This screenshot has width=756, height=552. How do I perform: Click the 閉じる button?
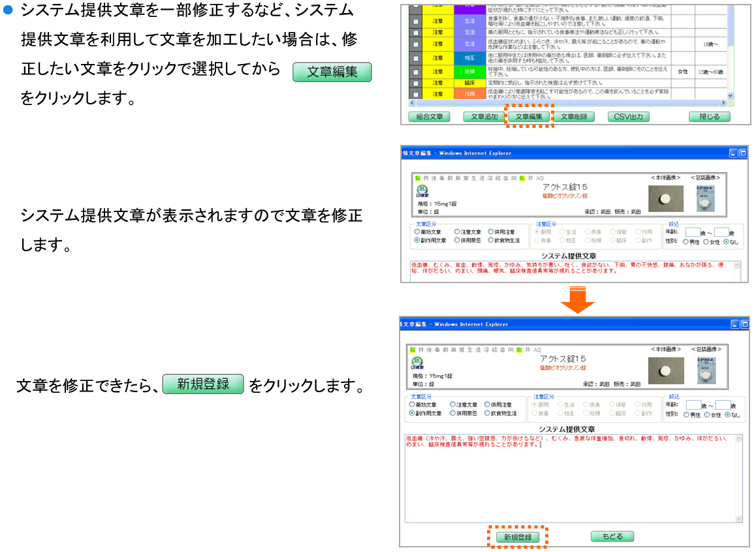click(709, 117)
